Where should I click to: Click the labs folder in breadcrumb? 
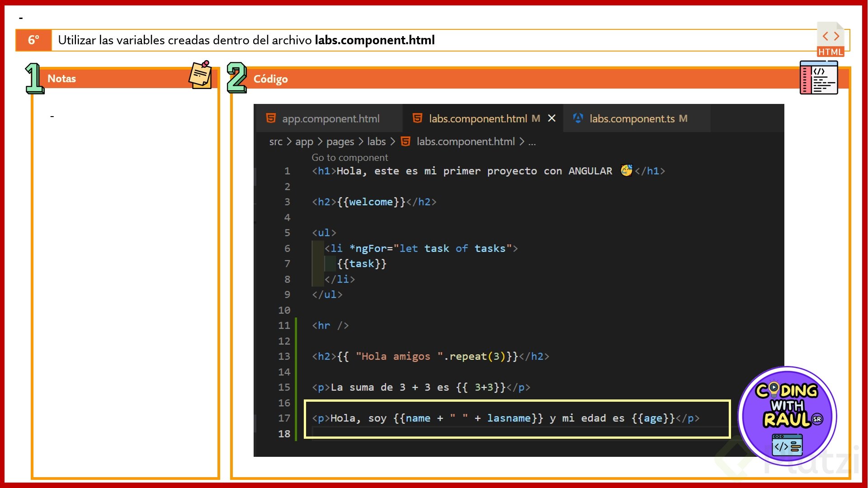[376, 142]
